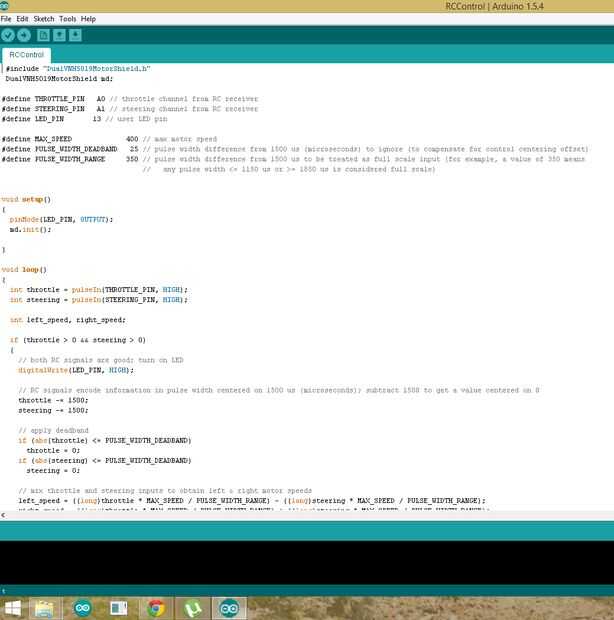Click the 'int steering = pulseIn' line
The height and width of the screenshot is (620, 614).
[99, 300]
